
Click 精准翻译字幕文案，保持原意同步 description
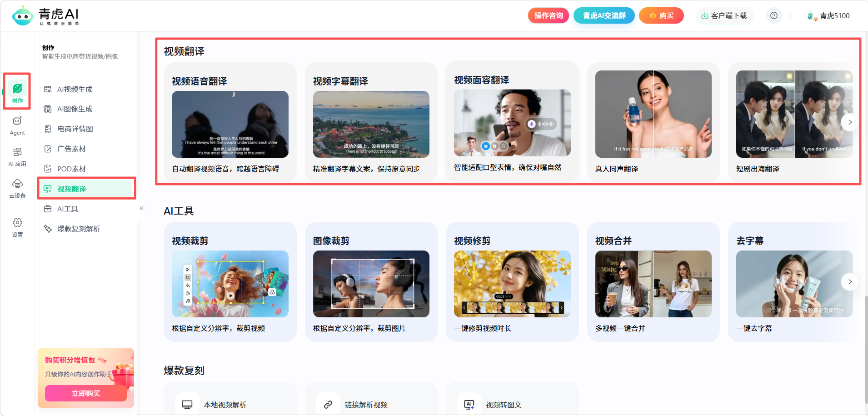coord(366,169)
